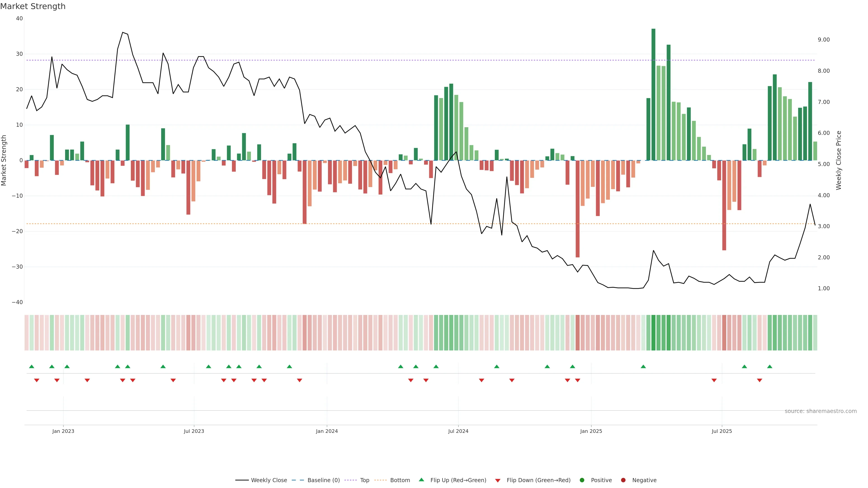Click the last green flip-up marker on right

770,366
